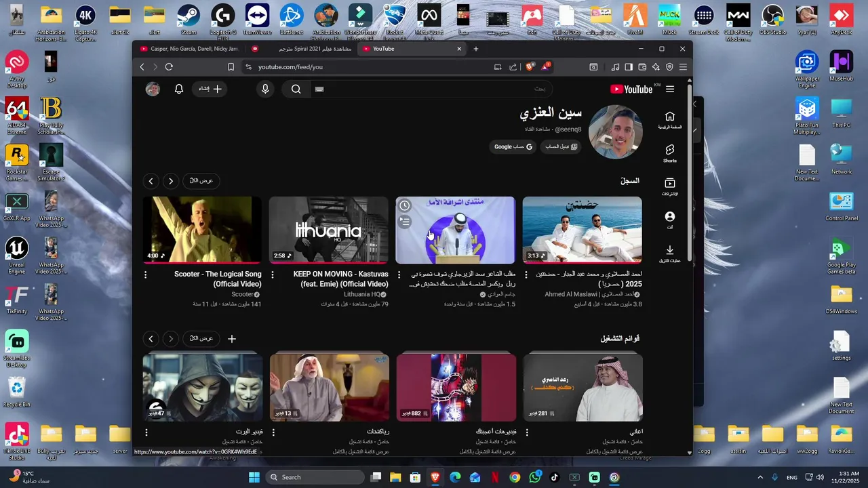Viewport: 868px width, 488px height.
Task: Click Google Account button
Action: click(x=513, y=146)
